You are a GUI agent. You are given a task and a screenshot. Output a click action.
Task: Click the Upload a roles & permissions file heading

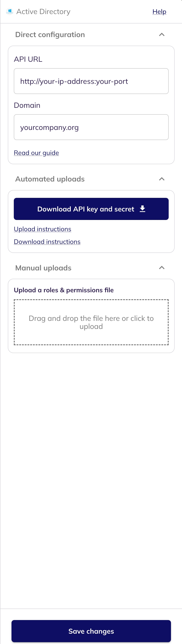[x=64, y=290]
